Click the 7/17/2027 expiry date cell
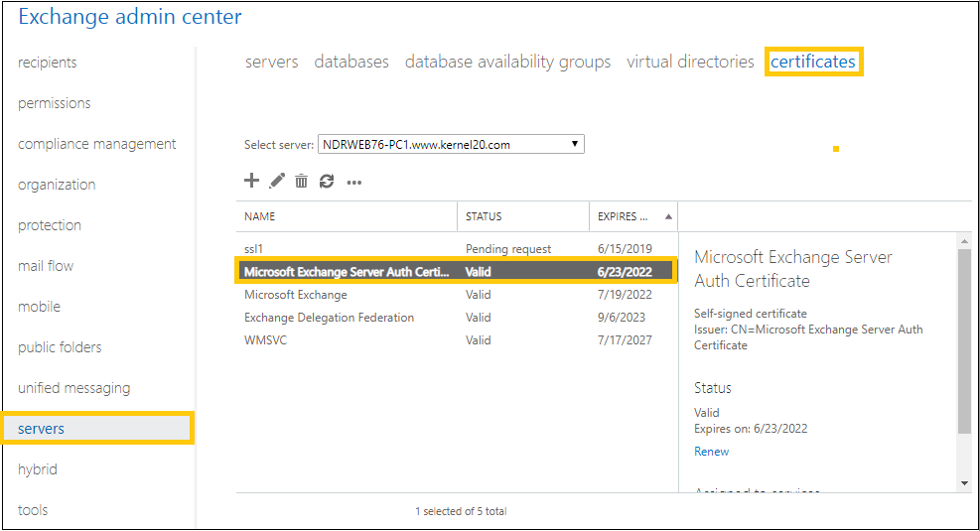Screen dimensions: 980x531 (x=625, y=339)
